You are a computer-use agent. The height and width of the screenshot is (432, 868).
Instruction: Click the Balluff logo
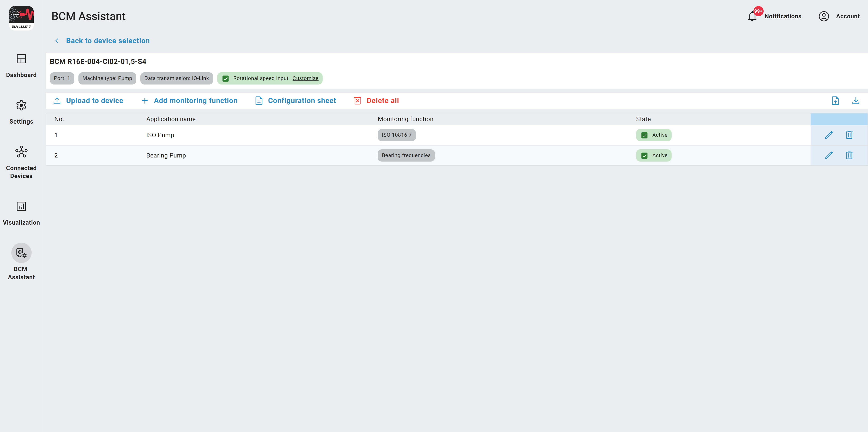coord(21,18)
